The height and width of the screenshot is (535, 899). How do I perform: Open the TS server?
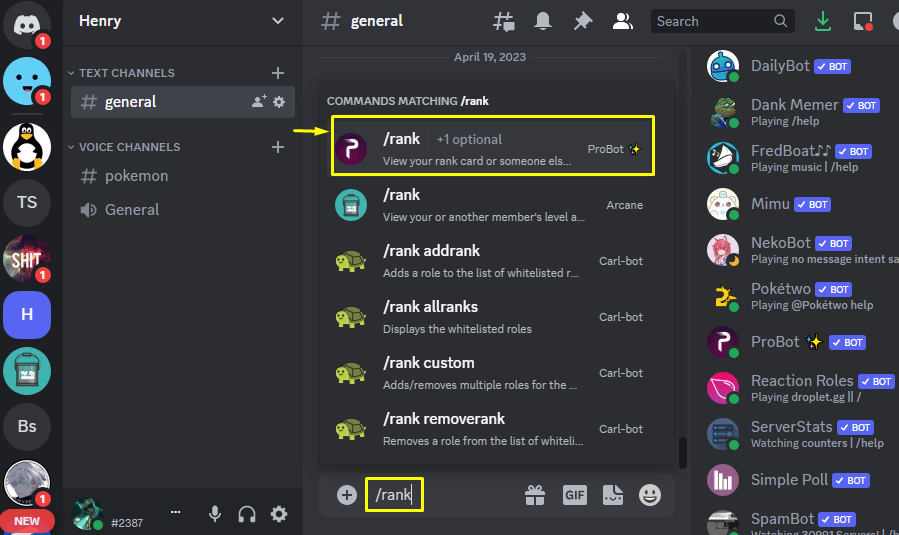26,202
